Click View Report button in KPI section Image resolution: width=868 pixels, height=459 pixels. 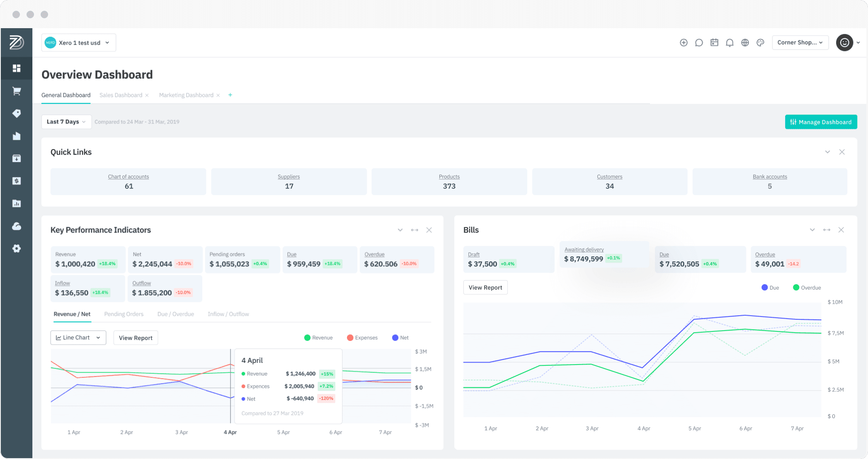tap(136, 337)
